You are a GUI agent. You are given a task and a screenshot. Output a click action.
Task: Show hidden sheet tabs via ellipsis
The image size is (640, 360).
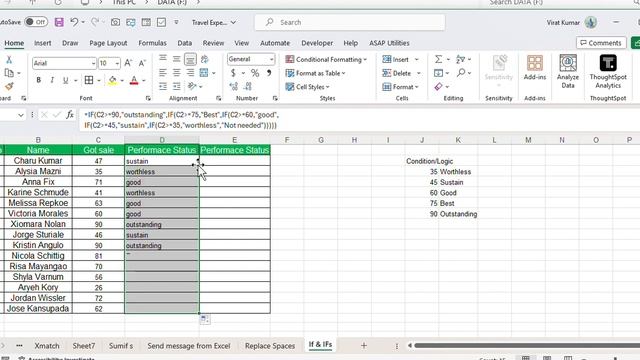point(19,346)
